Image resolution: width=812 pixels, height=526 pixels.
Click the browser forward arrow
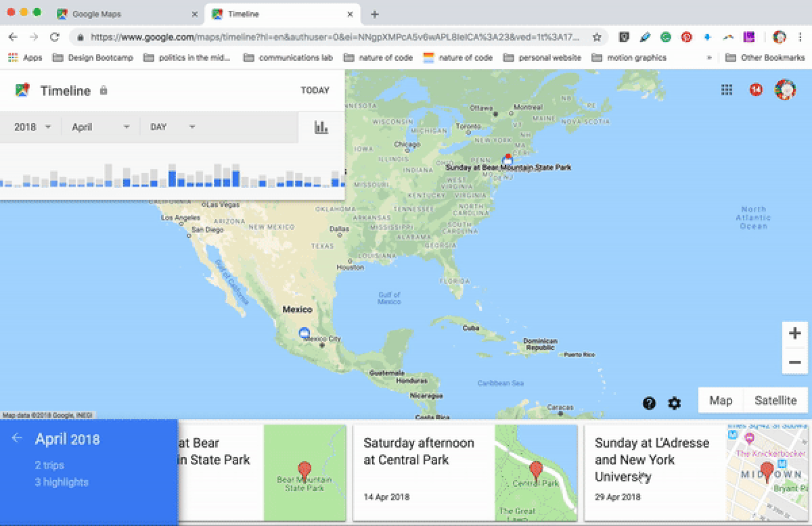click(34, 37)
